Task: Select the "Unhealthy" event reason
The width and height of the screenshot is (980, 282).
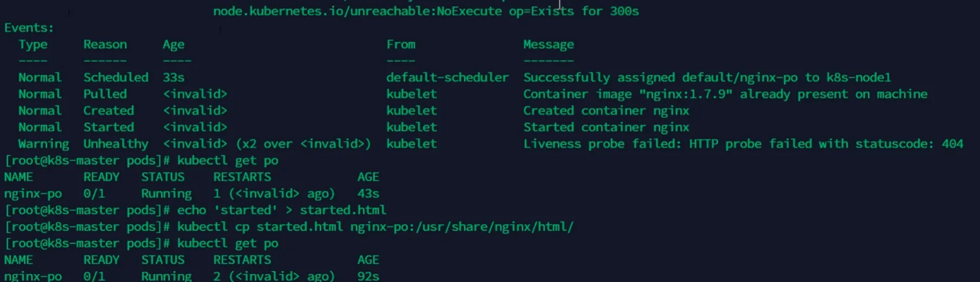Action: 116,144
